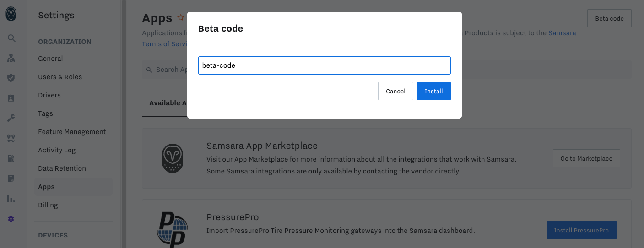
Task: Click the search magnifier in Apps search bar
Action: pos(149,70)
